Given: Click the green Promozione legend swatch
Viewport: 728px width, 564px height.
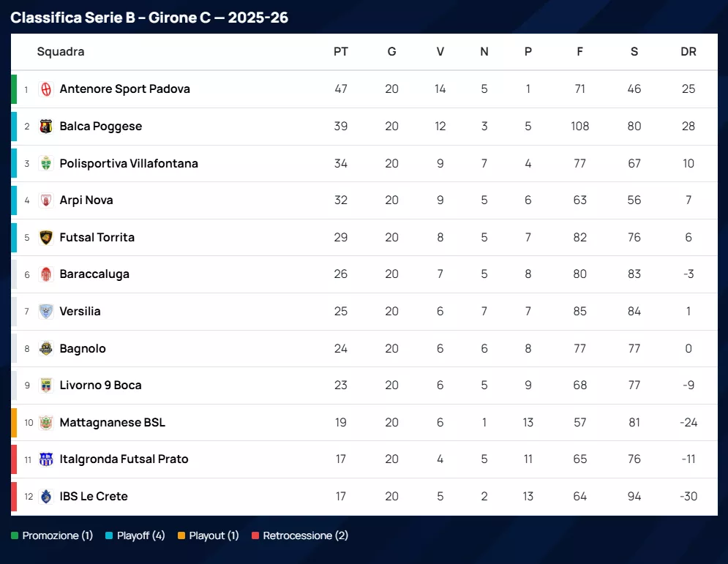Looking at the screenshot, I should tap(15, 535).
